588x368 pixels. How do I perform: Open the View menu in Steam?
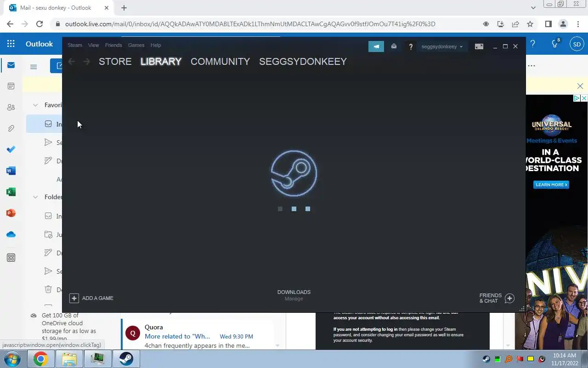tap(94, 45)
